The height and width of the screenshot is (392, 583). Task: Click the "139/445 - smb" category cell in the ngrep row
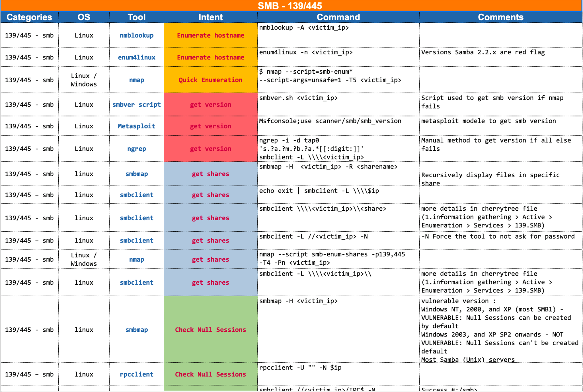[x=29, y=149]
